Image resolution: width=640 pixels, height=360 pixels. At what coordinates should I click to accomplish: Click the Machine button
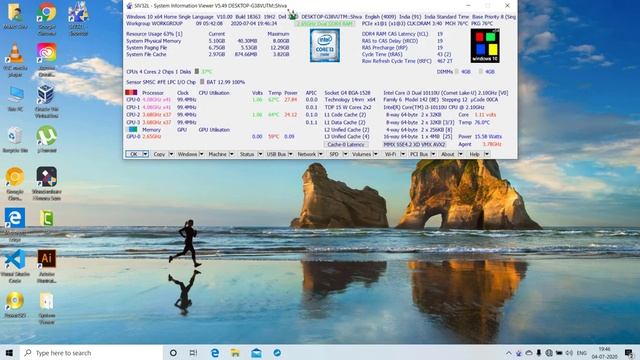pyautogui.click(x=218, y=154)
